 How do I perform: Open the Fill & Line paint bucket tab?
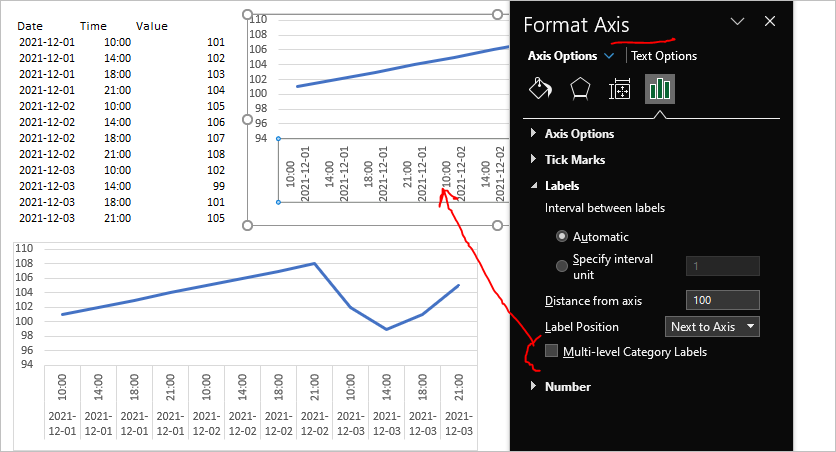click(540, 88)
